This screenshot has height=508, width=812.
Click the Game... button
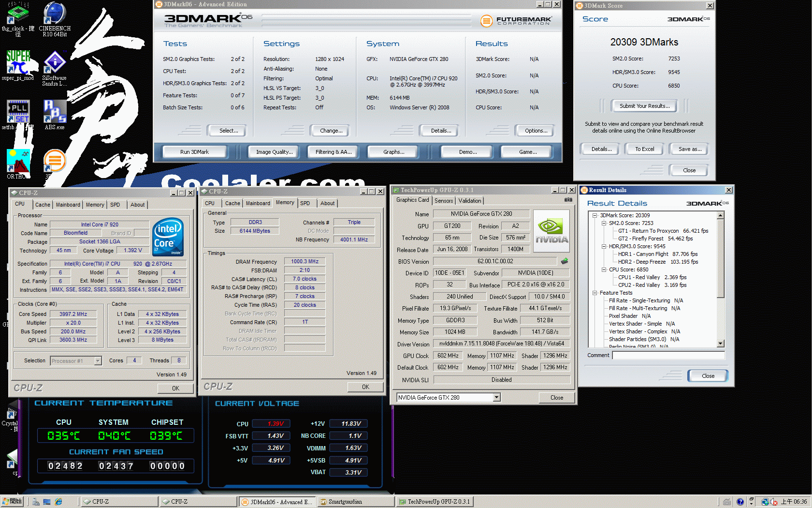(527, 152)
